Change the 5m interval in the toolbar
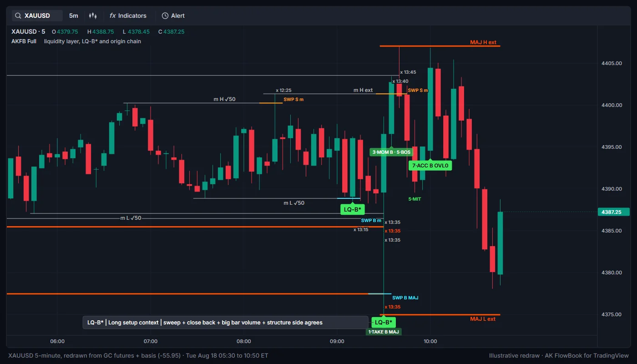Screen dimensions: 637x364 pos(74,15)
